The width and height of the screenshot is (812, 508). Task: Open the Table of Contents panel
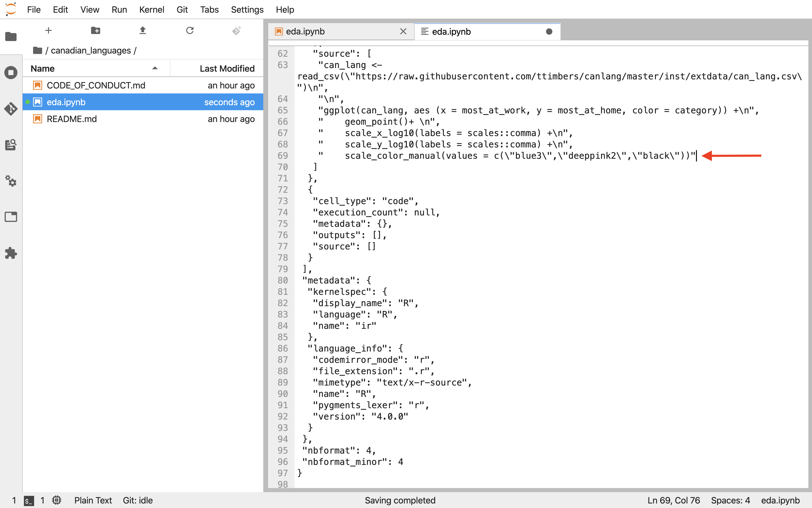click(x=11, y=145)
